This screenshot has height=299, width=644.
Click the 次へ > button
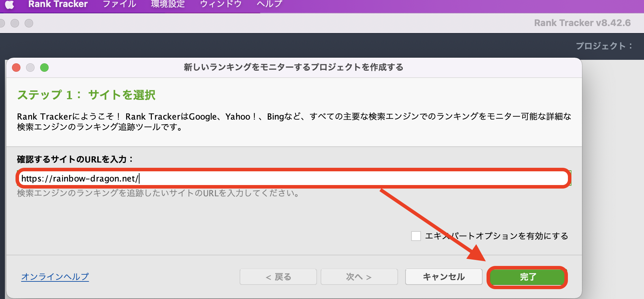pos(359,277)
